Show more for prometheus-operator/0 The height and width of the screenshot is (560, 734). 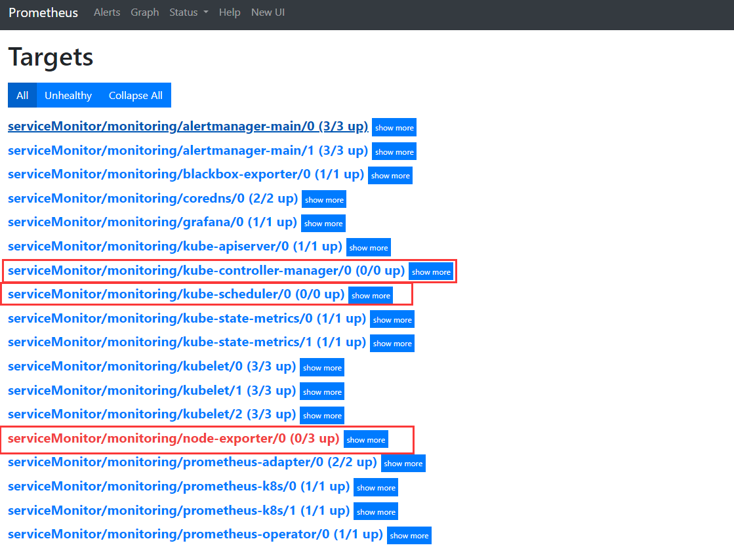(409, 536)
